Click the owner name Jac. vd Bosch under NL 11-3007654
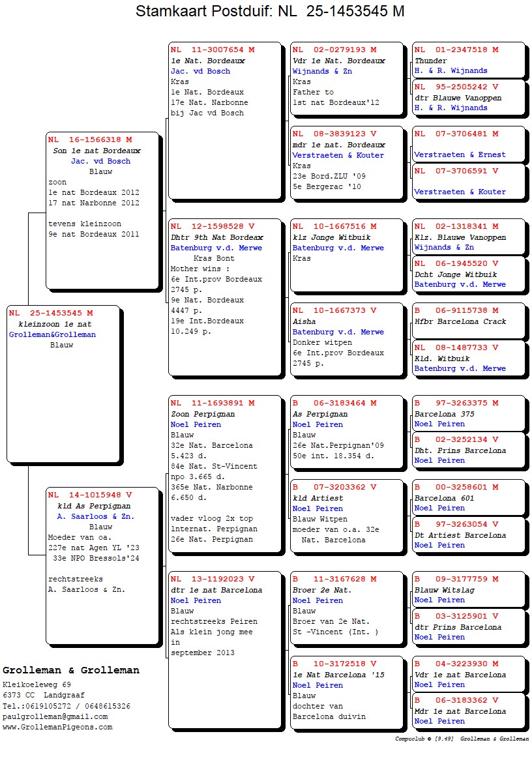The width and height of the screenshot is (532, 764). [200, 71]
